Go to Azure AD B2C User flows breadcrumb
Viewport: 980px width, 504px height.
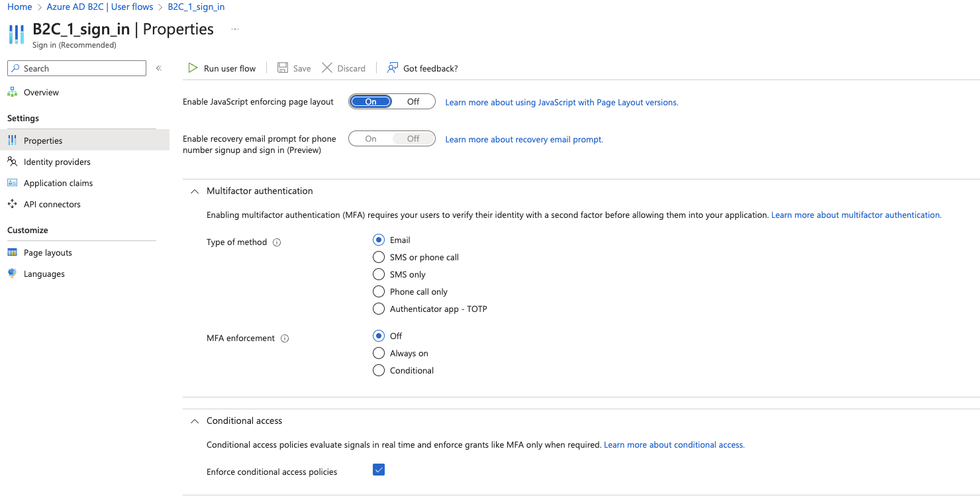pos(100,7)
